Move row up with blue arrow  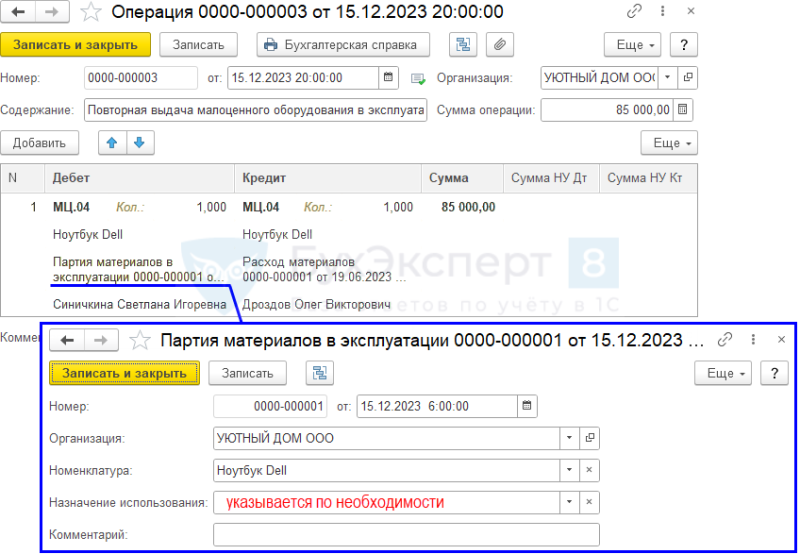[x=112, y=143]
